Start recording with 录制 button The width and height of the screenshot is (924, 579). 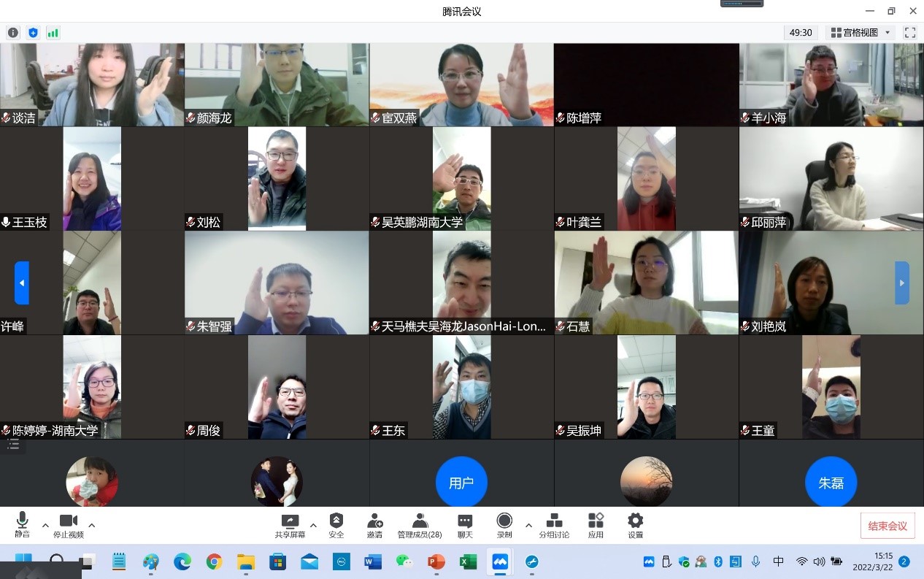pos(504,525)
